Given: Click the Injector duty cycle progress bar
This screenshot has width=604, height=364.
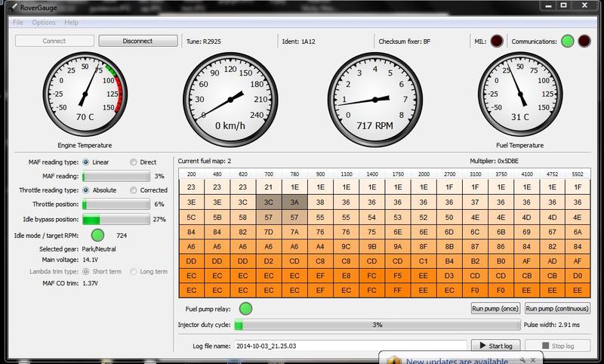Looking at the screenshot, I should pyautogui.click(x=377, y=325).
